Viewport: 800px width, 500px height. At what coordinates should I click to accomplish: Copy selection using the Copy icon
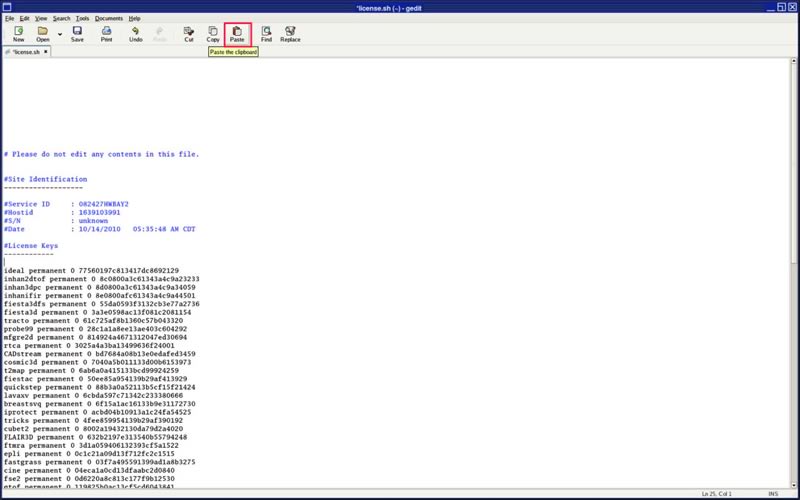[213, 34]
